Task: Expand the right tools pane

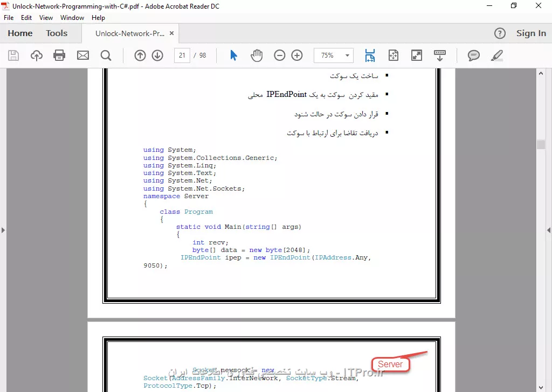Action: click(549, 230)
